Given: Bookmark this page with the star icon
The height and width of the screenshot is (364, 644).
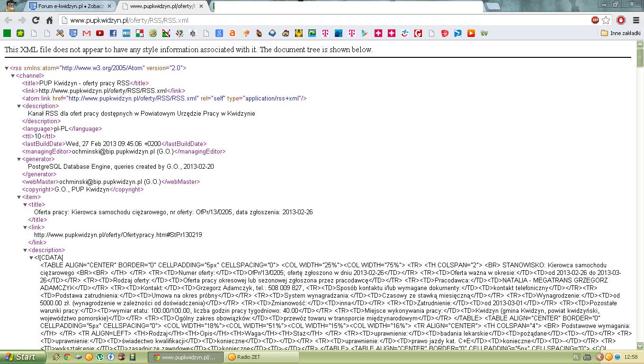Looking at the screenshot, I should tap(606, 20).
